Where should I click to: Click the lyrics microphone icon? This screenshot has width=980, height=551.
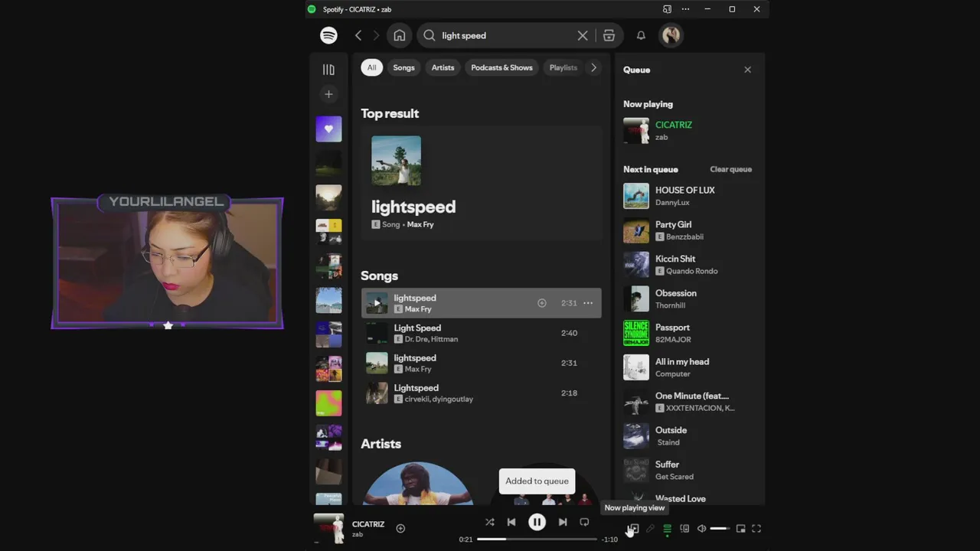click(650, 529)
